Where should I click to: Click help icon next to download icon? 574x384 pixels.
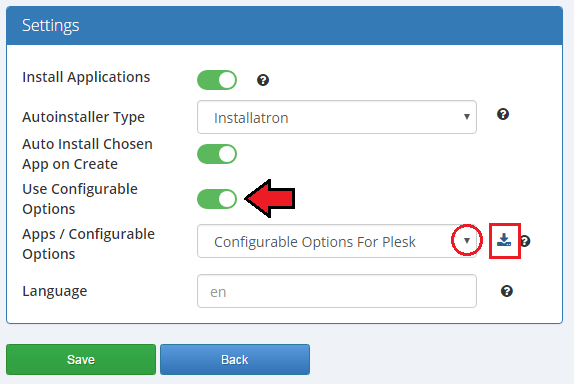(x=526, y=241)
